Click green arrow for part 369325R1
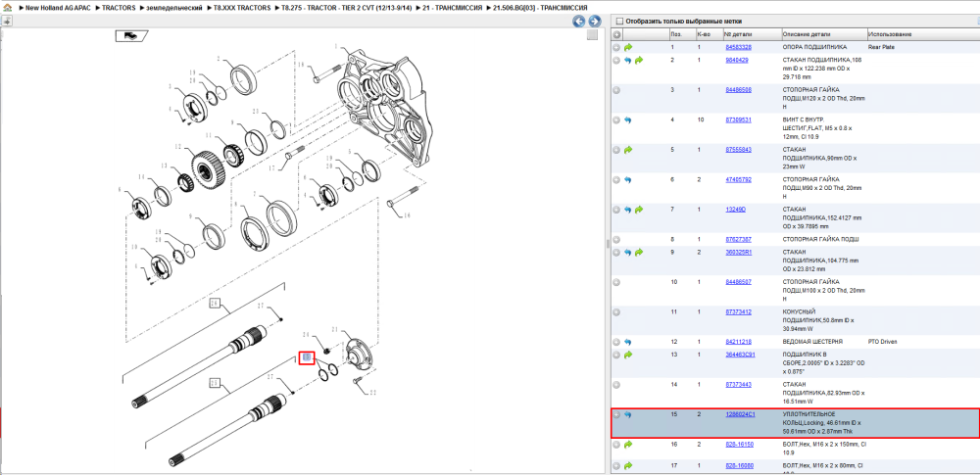This screenshot has width=980, height=475. click(639, 253)
